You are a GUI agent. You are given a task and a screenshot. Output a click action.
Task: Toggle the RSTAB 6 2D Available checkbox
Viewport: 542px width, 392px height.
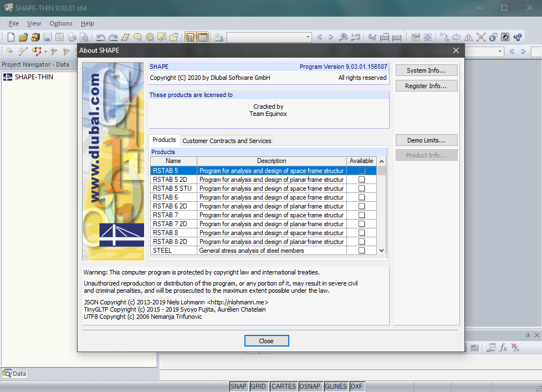coord(361,206)
